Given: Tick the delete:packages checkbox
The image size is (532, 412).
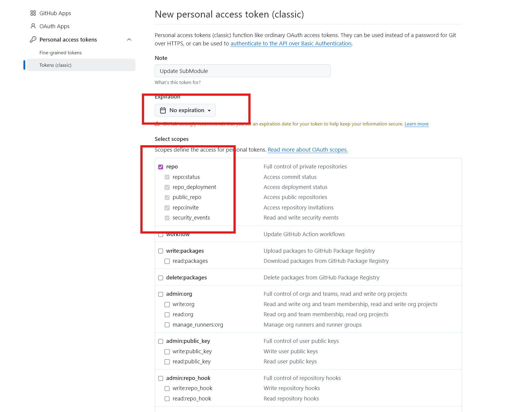Looking at the screenshot, I should [x=161, y=278].
